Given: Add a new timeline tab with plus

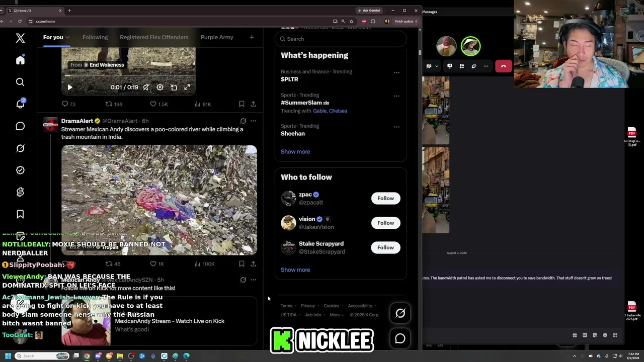Looking at the screenshot, I should [252, 37].
